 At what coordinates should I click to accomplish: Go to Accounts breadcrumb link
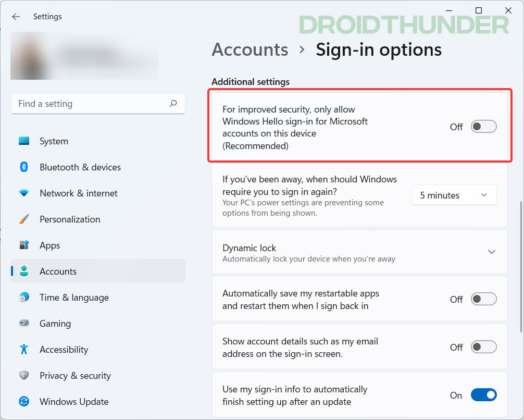click(x=249, y=50)
